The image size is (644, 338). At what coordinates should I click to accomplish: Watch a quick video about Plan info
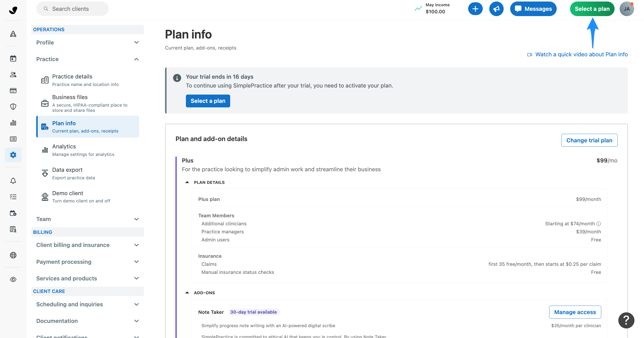577,54
